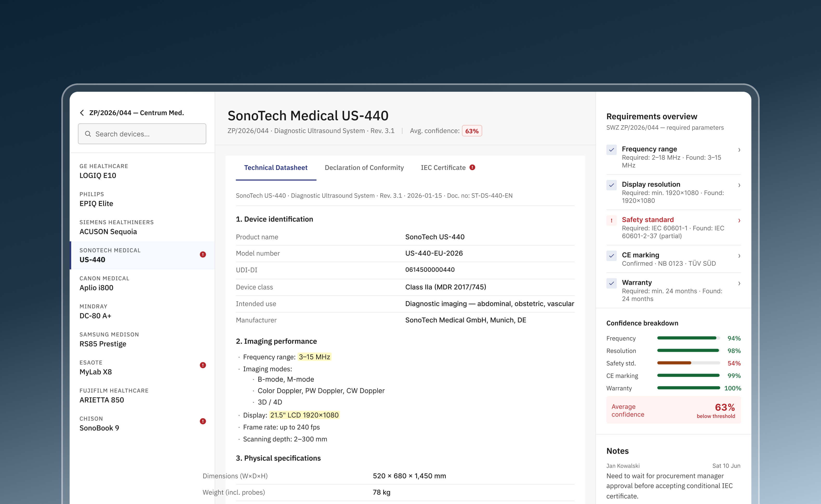The height and width of the screenshot is (504, 821).
Task: Click model number US-440-EU-2026
Action: click(434, 253)
